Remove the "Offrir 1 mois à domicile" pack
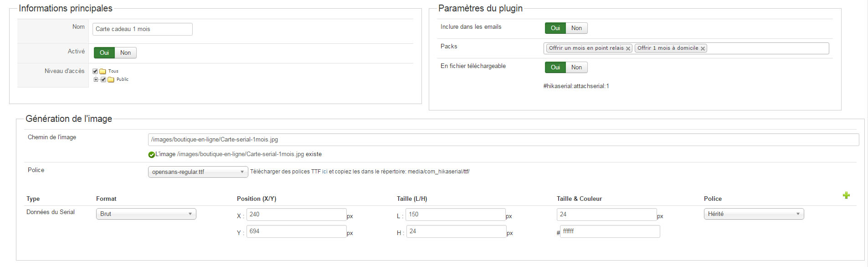 (x=703, y=48)
